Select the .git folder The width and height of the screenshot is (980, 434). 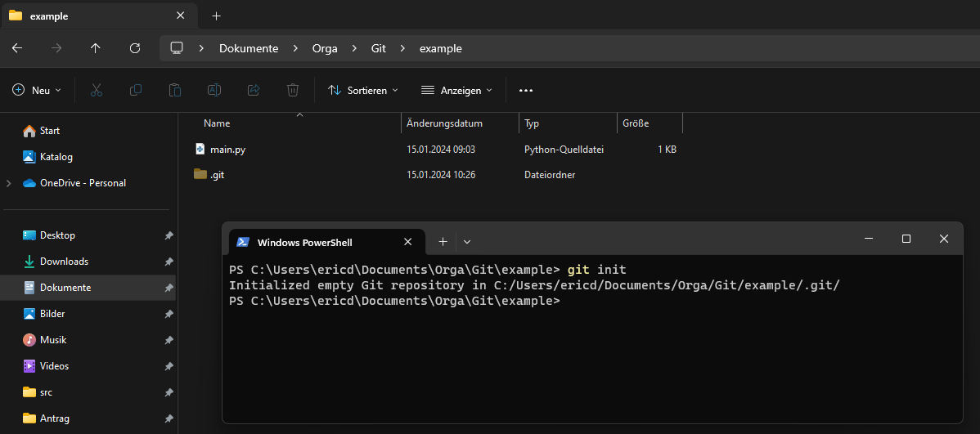tap(217, 175)
